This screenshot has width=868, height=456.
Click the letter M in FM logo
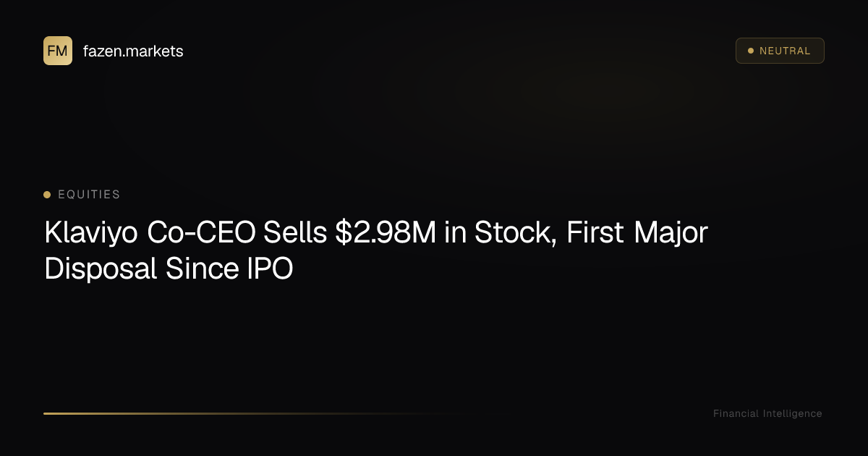pyautogui.click(x=62, y=51)
